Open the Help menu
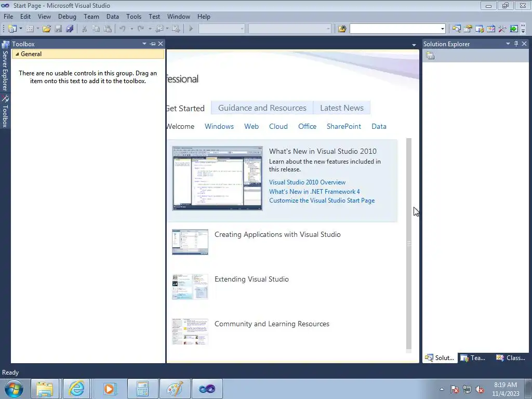Image resolution: width=532 pixels, height=399 pixels. click(204, 16)
